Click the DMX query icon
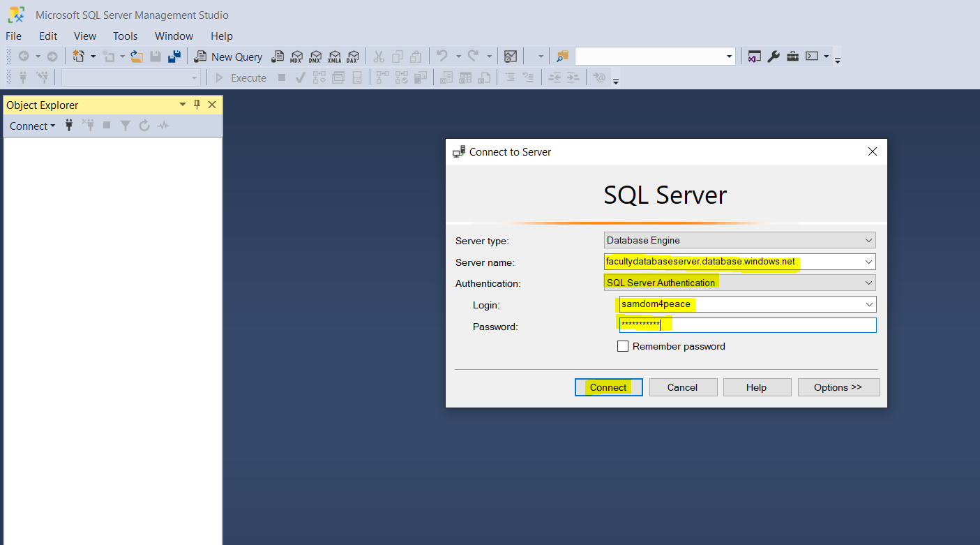The image size is (980, 545). click(x=315, y=57)
